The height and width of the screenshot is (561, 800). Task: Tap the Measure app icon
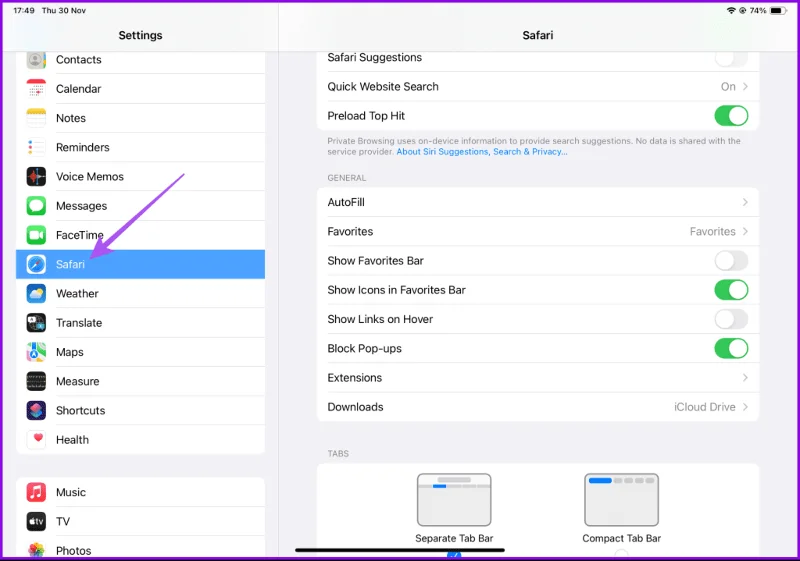click(x=36, y=381)
